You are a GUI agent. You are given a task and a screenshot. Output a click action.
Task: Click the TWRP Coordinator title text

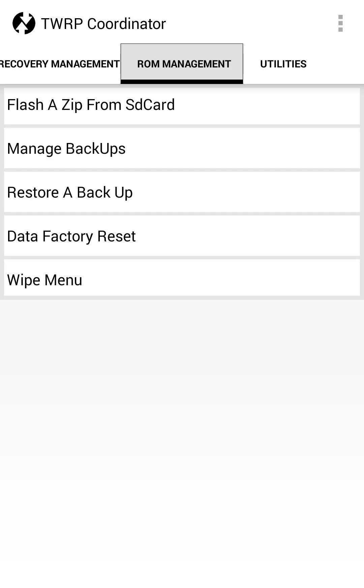tap(103, 24)
